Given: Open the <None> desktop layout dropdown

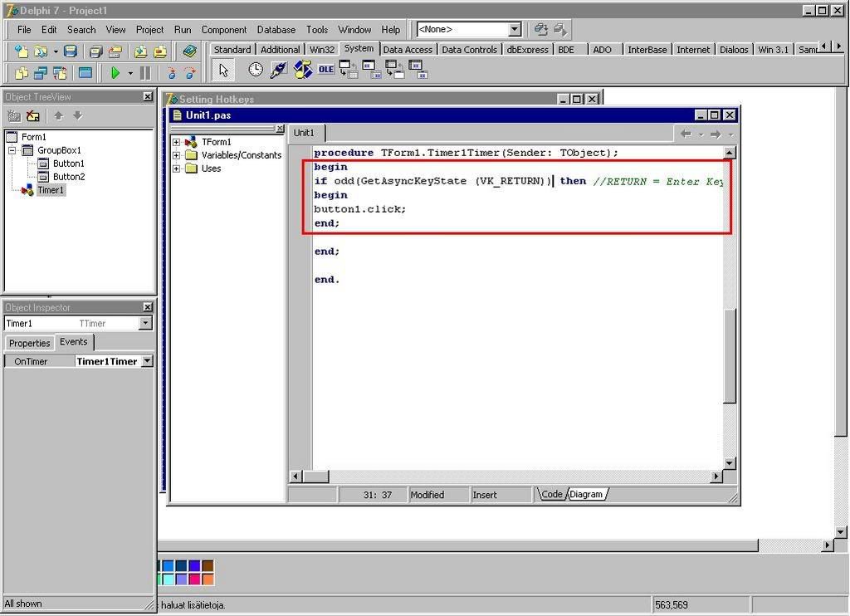Looking at the screenshot, I should (x=515, y=30).
